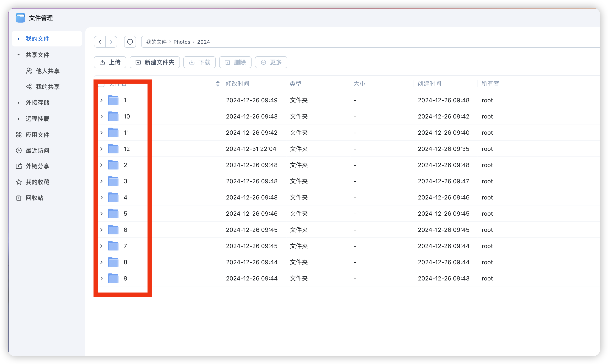Open Recent Access (最近访问) in sidebar
Image resolution: width=608 pixels, height=364 pixels.
pyautogui.click(x=37, y=150)
